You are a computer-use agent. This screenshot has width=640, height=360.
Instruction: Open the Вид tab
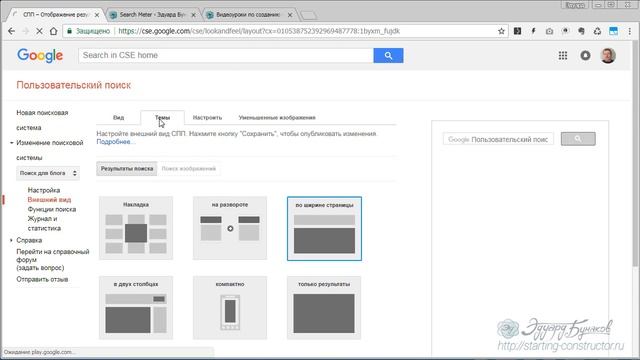(x=118, y=118)
